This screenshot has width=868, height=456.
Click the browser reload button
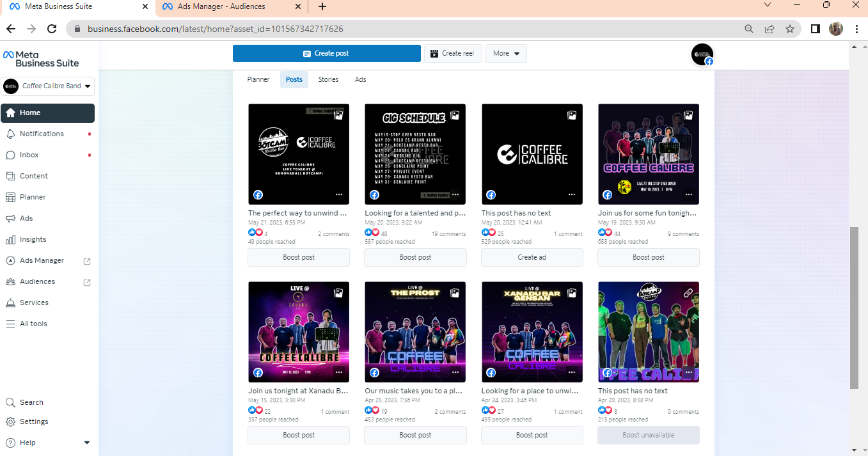(52, 29)
